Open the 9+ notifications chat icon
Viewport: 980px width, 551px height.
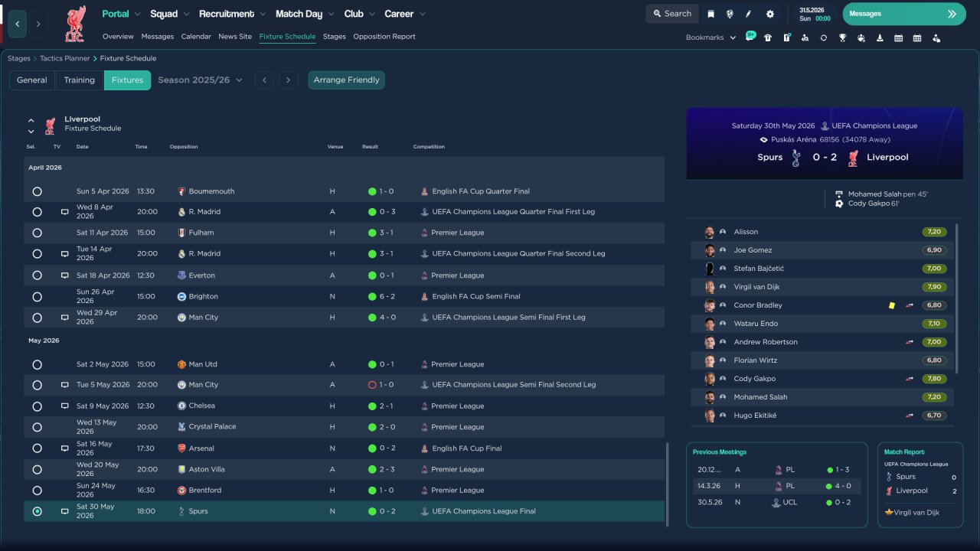[x=750, y=37]
